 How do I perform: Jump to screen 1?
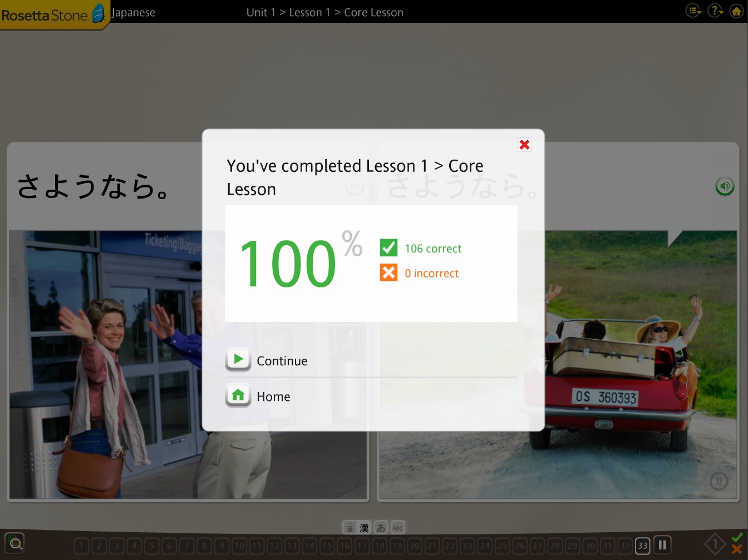tap(81, 546)
